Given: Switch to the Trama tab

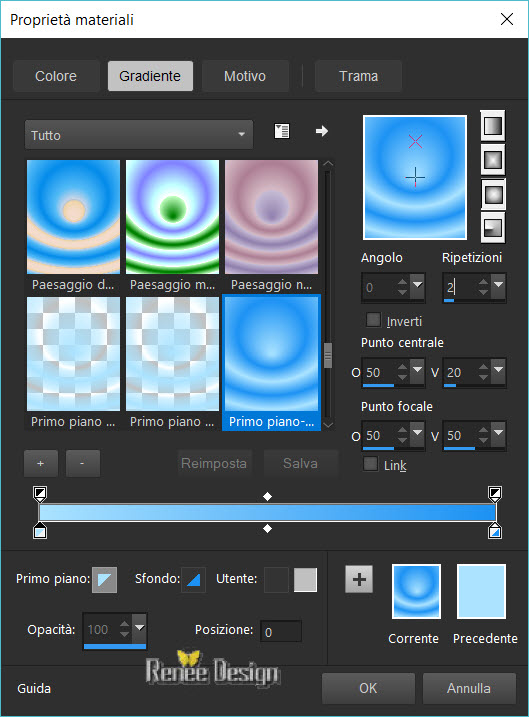Looking at the screenshot, I should pyautogui.click(x=358, y=76).
